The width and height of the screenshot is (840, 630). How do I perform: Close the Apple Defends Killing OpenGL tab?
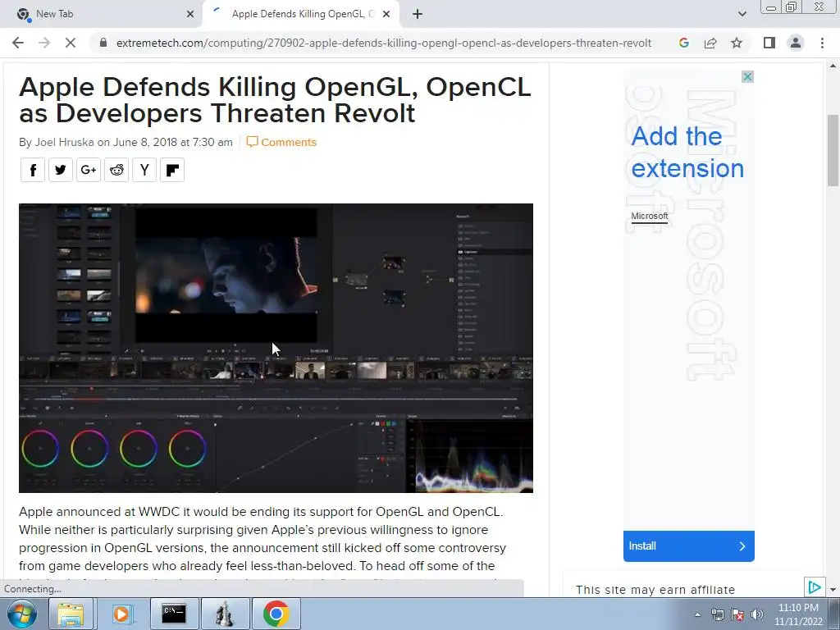[386, 15]
